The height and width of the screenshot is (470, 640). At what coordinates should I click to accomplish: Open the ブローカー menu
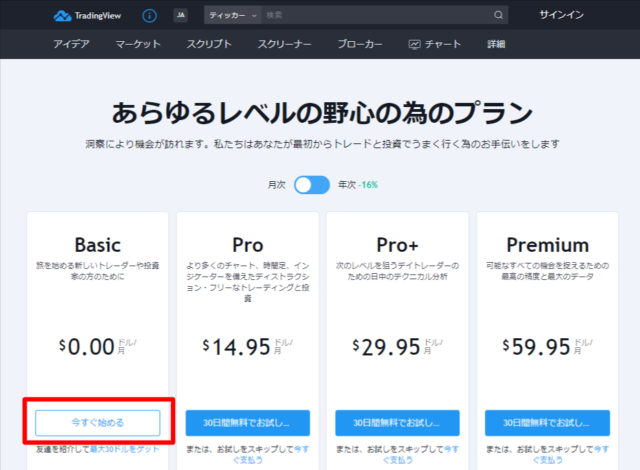coord(360,44)
